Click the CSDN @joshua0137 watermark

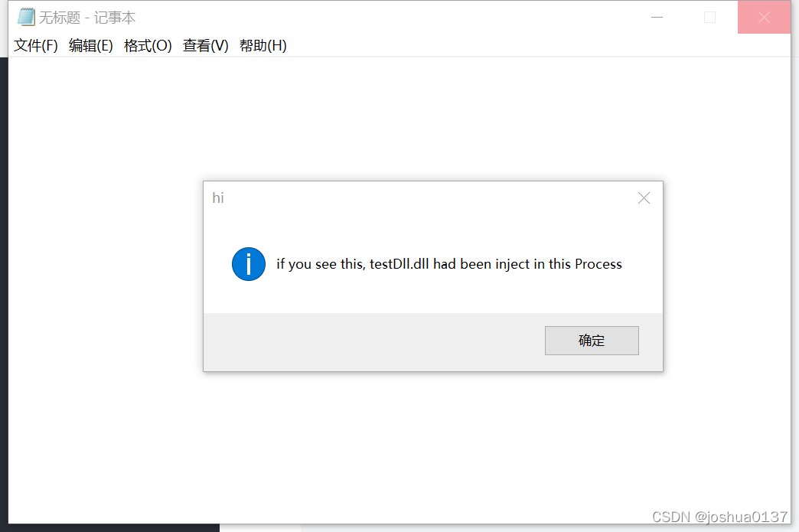coord(719,517)
